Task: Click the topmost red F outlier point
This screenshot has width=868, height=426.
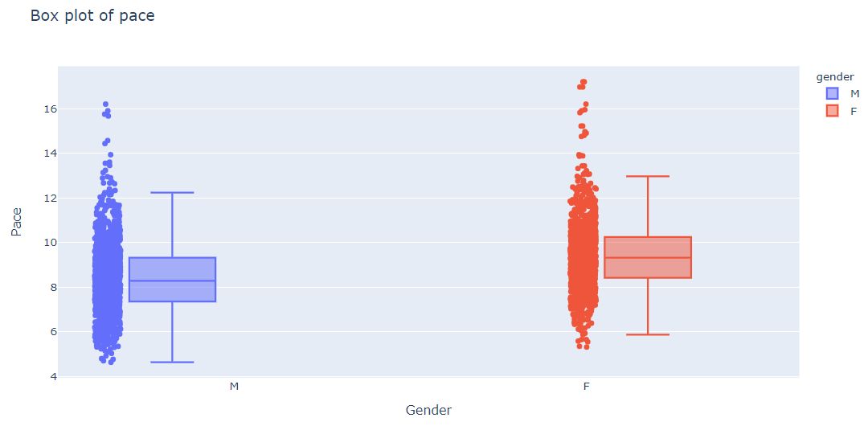Action: tap(583, 82)
